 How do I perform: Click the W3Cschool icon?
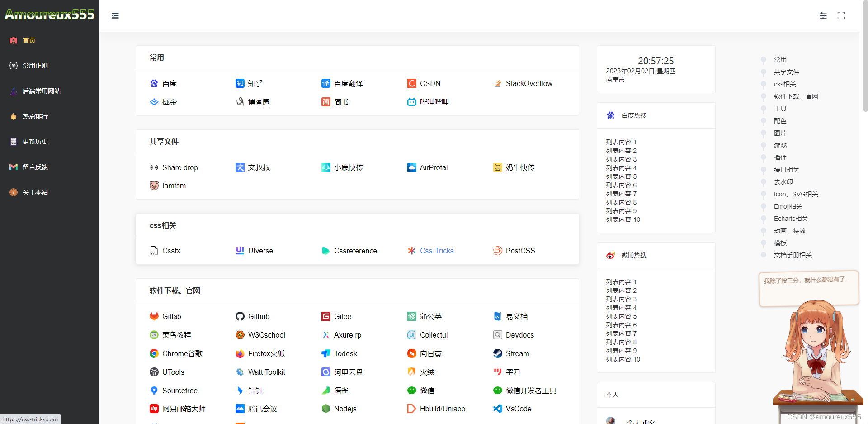(240, 335)
